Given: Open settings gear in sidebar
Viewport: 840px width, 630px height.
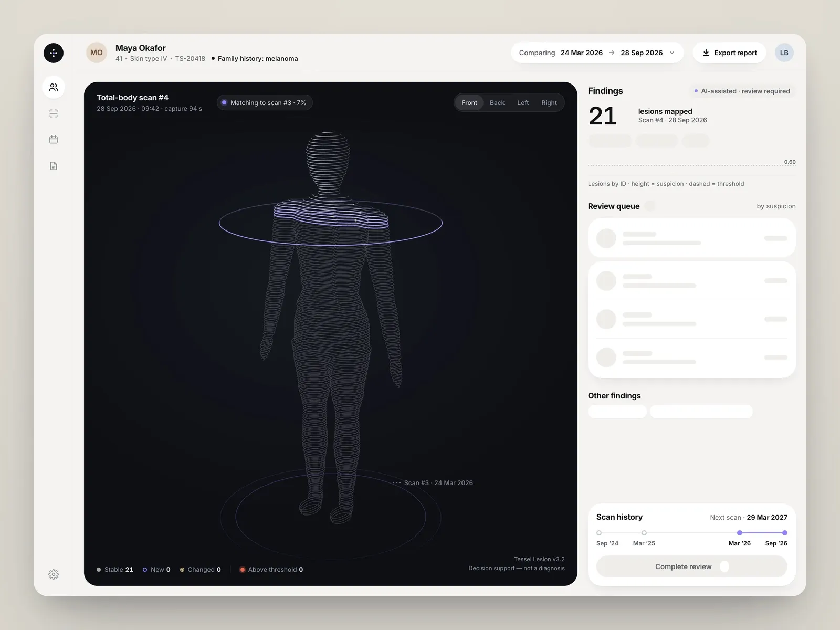Looking at the screenshot, I should click(54, 574).
